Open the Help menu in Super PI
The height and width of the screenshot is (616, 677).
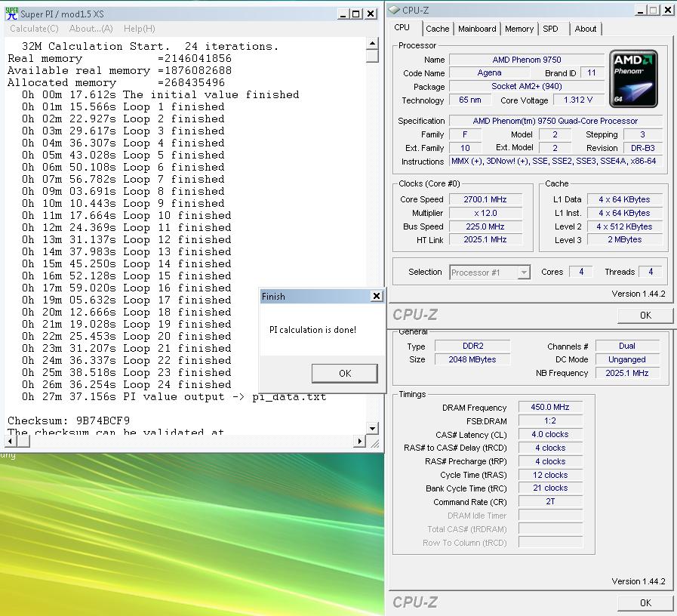(x=139, y=29)
